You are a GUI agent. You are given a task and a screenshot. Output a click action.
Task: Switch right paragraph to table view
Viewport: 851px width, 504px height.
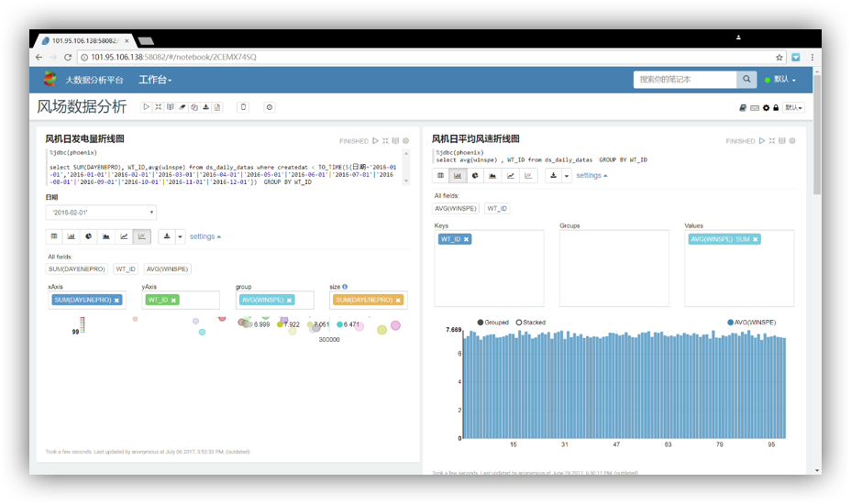coord(441,176)
